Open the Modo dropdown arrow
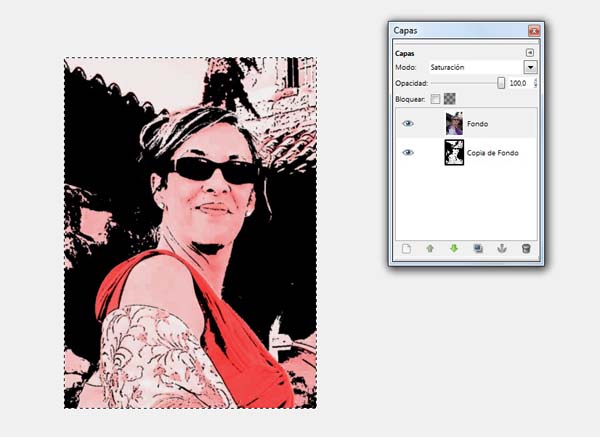Screen dimensions: 600x437 click(530, 67)
